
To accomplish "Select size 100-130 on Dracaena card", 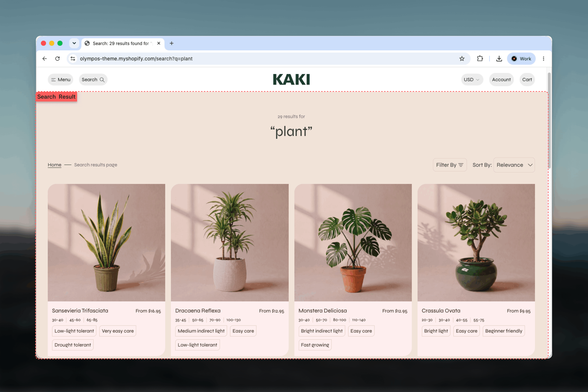I will [233, 320].
